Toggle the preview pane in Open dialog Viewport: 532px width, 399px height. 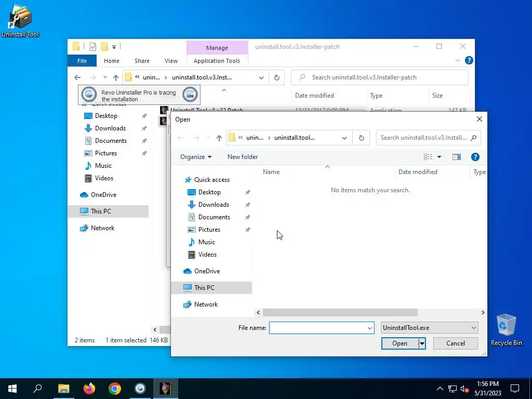456,157
